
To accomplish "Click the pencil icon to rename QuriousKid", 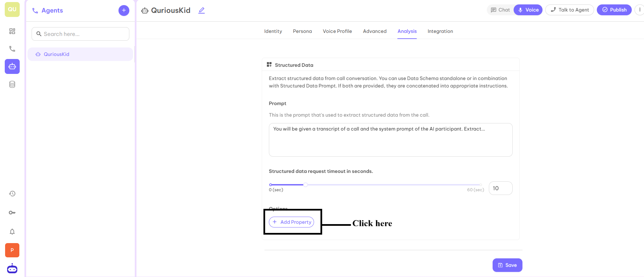I will click(x=202, y=11).
